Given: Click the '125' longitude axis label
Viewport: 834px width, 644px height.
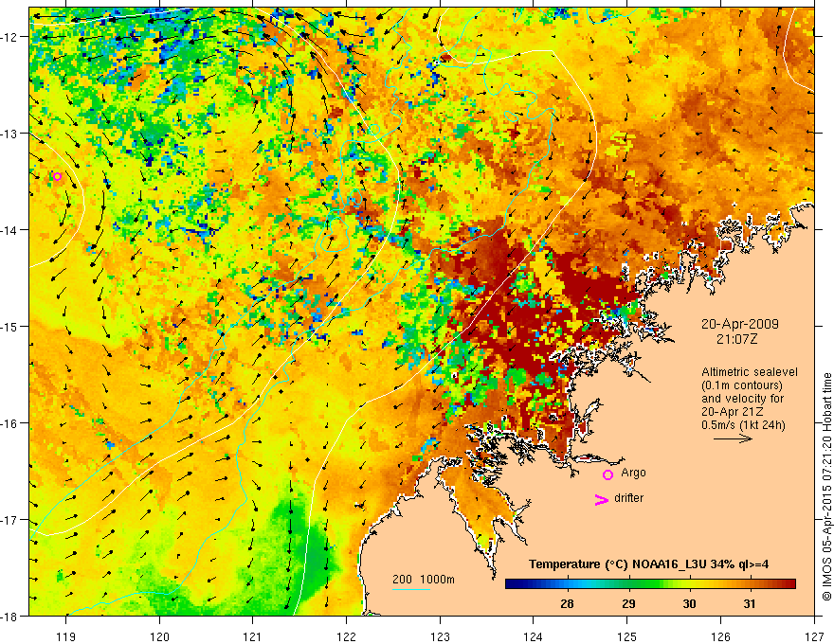Looking at the screenshot, I should 627,636.
